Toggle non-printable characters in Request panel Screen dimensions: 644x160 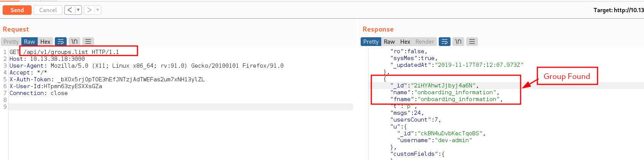pos(75,41)
